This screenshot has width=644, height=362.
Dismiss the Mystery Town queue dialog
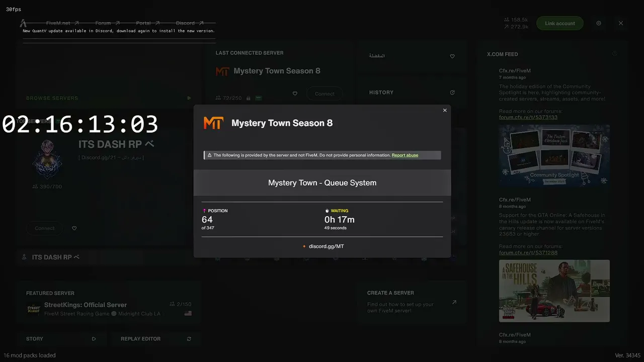click(x=445, y=110)
